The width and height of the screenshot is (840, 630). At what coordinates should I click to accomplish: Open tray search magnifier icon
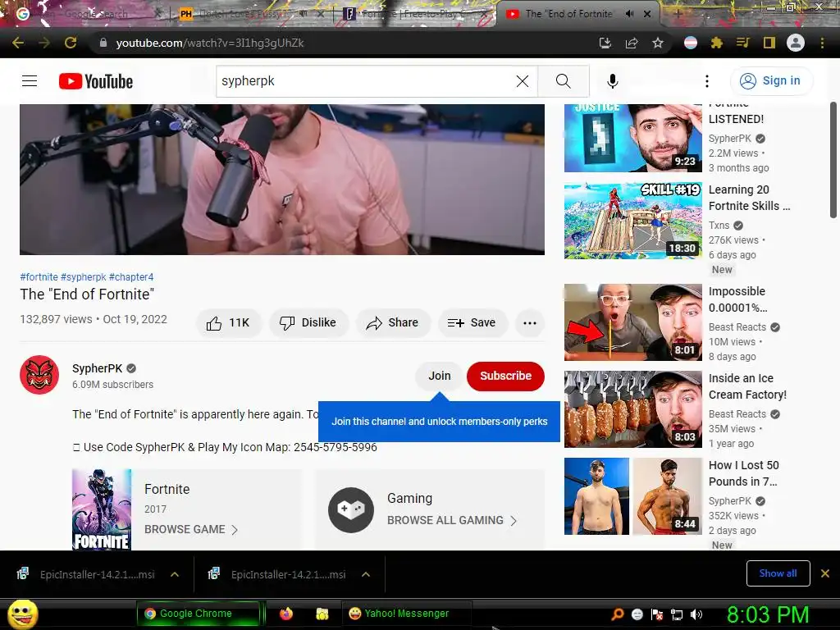[x=618, y=614]
